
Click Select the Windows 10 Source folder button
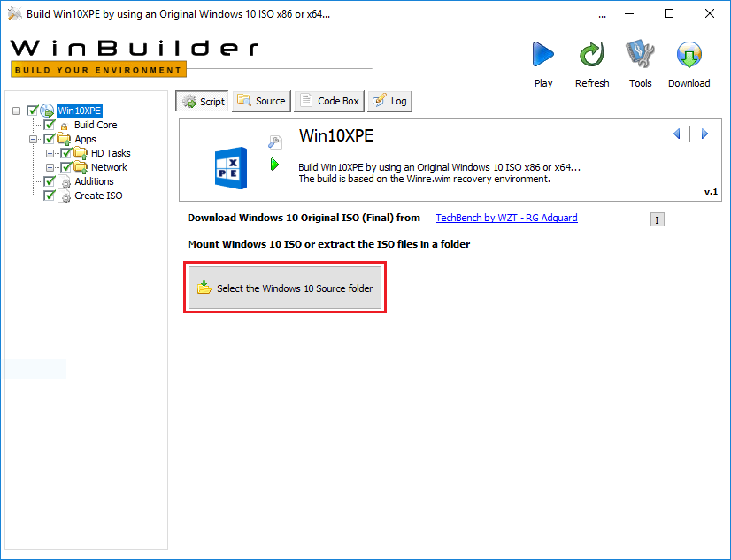pyautogui.click(x=285, y=288)
